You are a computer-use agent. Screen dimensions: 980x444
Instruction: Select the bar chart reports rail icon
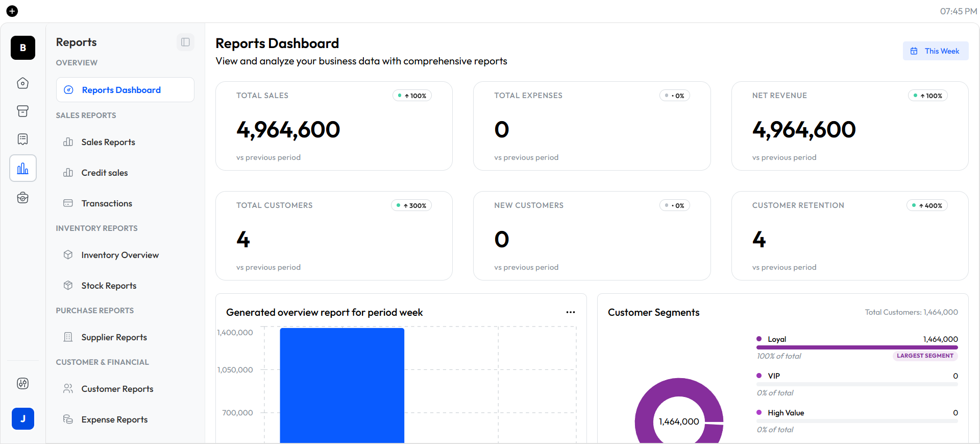(x=23, y=168)
